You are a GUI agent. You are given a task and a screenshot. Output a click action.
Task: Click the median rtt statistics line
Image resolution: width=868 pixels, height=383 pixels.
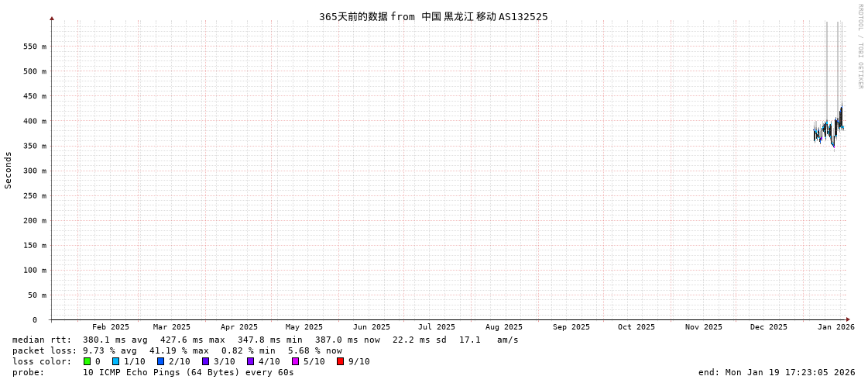(x=265, y=340)
